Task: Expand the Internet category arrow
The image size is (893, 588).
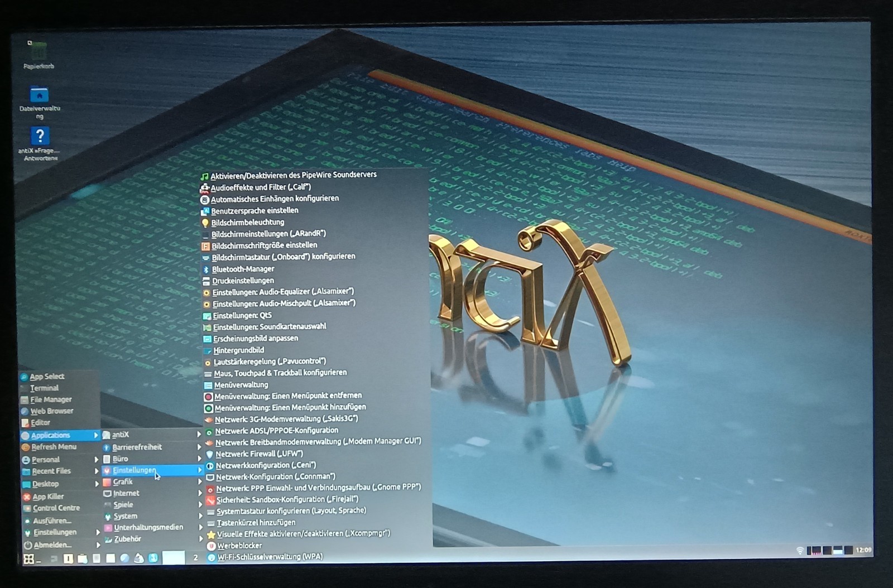Action: click(x=200, y=493)
